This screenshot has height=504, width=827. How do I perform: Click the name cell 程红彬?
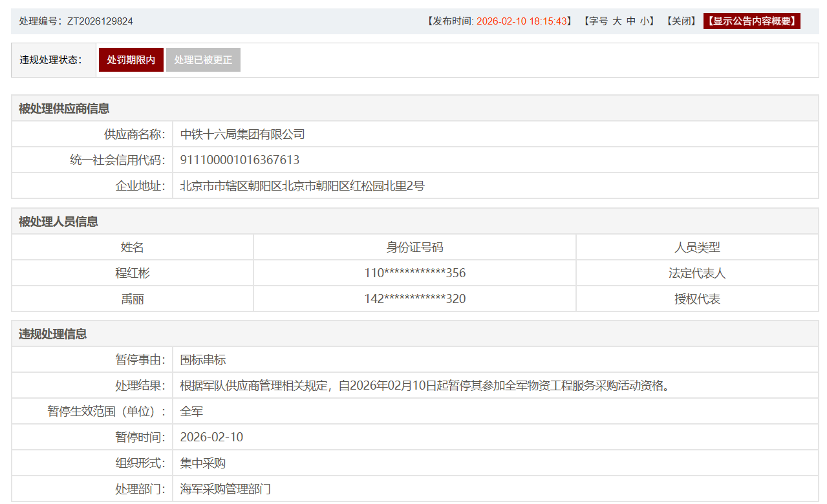[133, 273]
